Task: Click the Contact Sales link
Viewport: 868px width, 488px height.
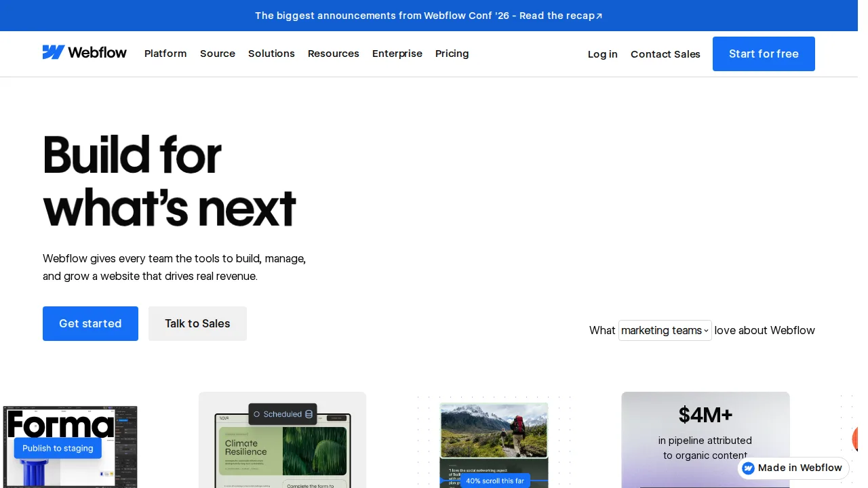Action: pyautogui.click(x=665, y=54)
